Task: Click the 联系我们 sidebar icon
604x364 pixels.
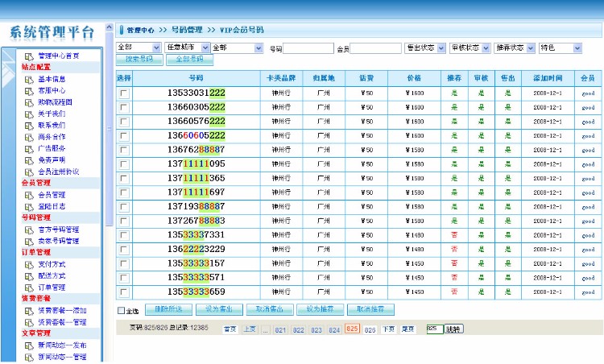Action: click(29, 126)
